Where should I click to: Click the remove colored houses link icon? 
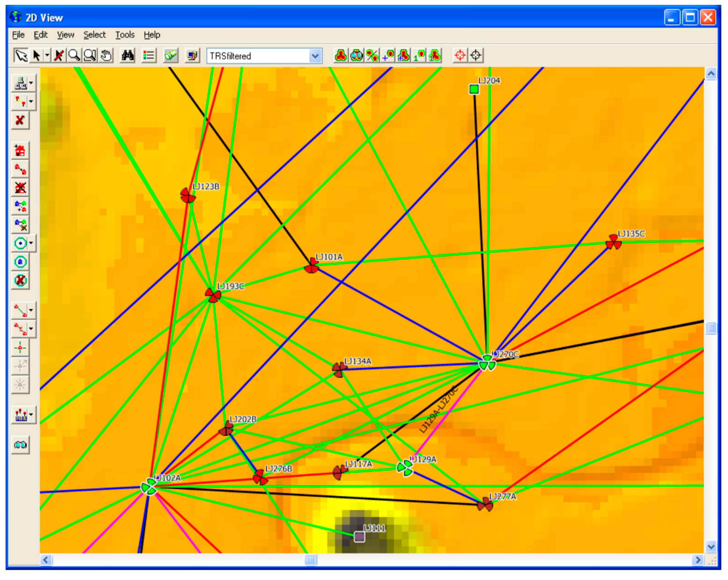point(20,225)
